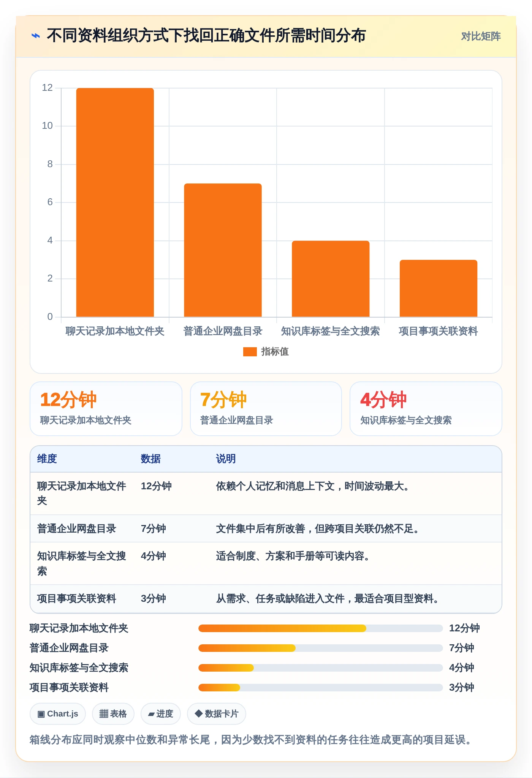Select the 数据卡片 chip

click(217, 714)
